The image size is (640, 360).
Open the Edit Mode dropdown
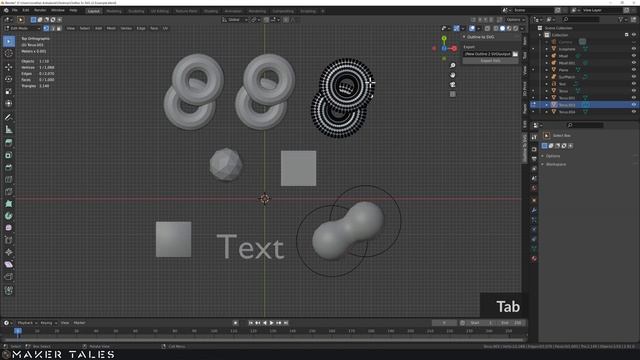coord(22,28)
